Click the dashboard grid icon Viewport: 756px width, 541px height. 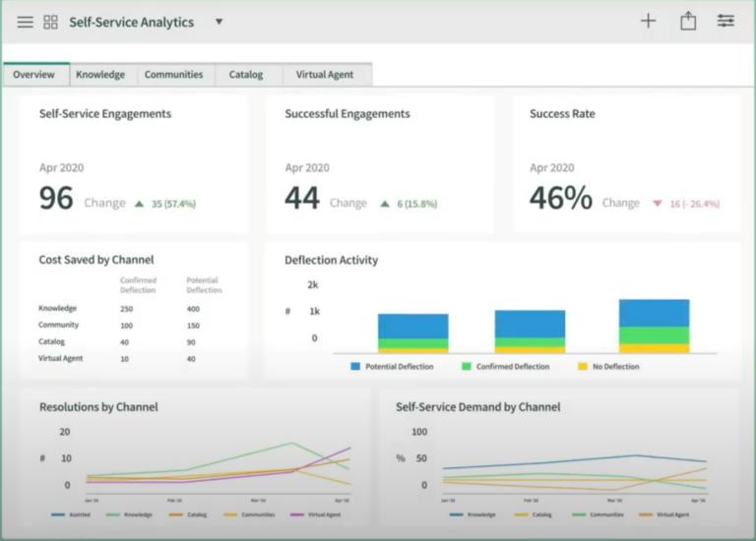click(x=50, y=23)
